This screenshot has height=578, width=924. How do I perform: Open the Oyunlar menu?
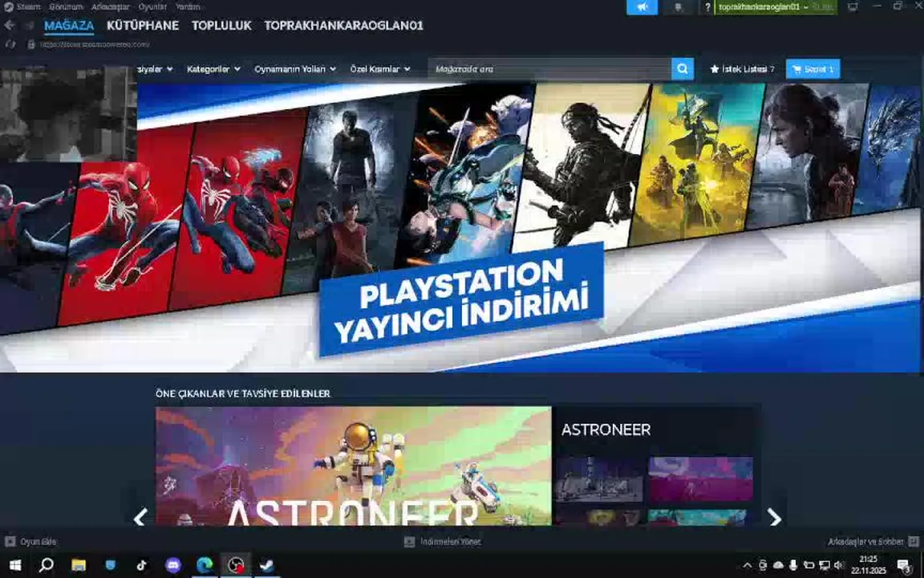click(152, 6)
